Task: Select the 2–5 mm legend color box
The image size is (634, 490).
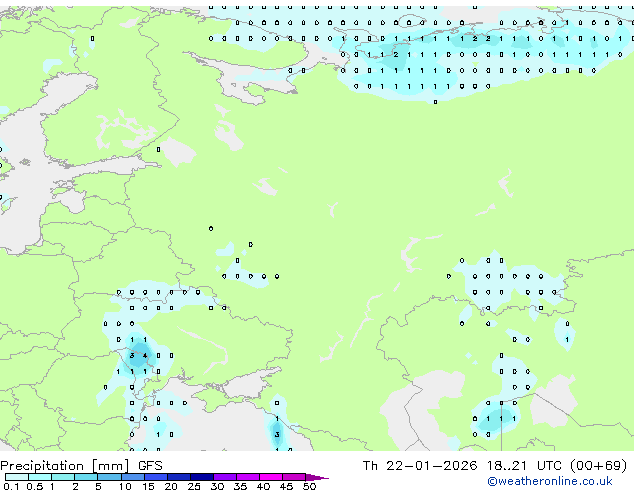Action: pyautogui.click(x=86, y=477)
